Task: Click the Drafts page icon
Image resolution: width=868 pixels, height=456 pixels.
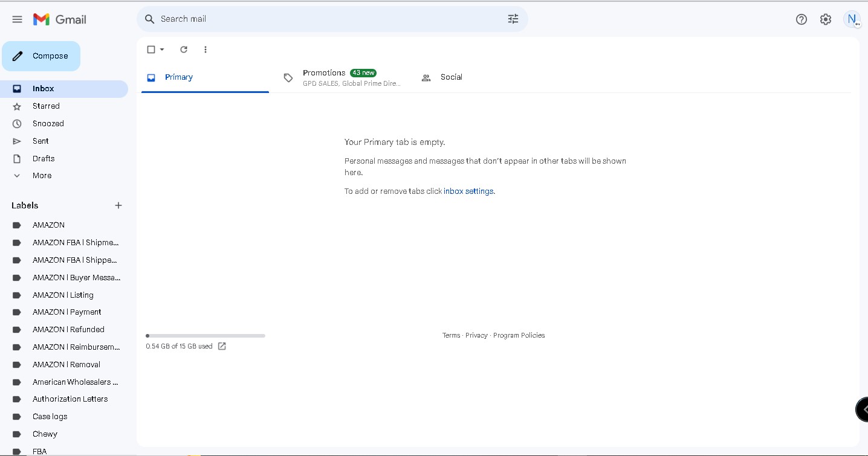Action: (x=17, y=159)
